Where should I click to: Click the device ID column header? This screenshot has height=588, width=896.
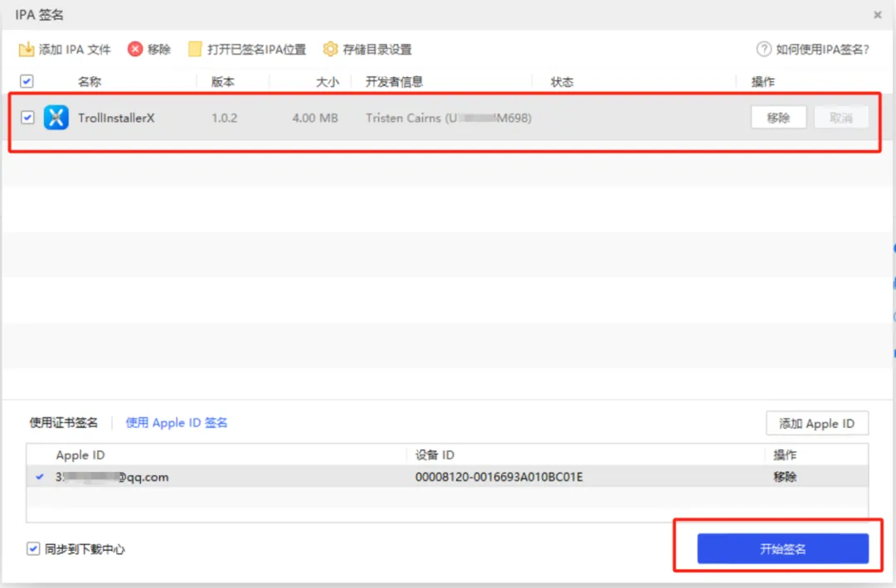tap(435, 454)
